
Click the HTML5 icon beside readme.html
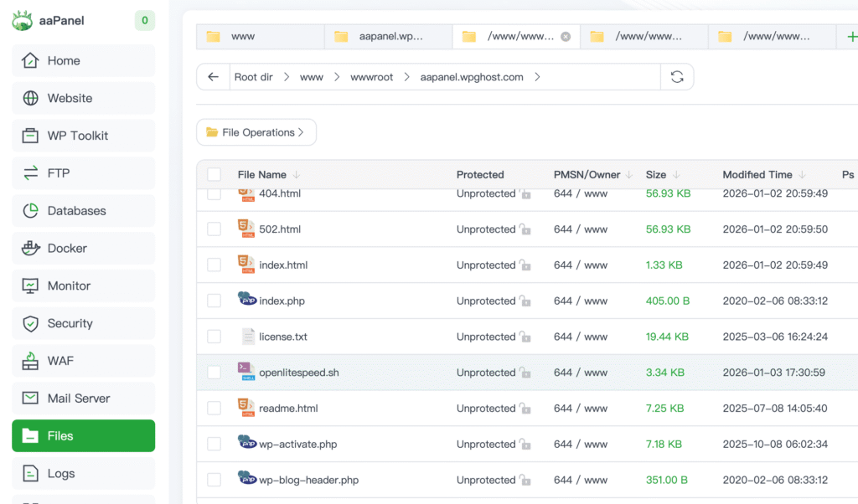[246, 408]
